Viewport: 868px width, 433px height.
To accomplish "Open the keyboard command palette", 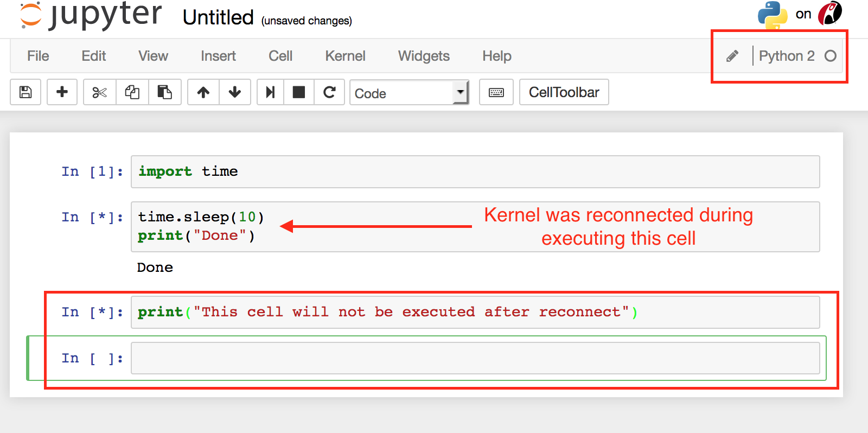I will [496, 92].
